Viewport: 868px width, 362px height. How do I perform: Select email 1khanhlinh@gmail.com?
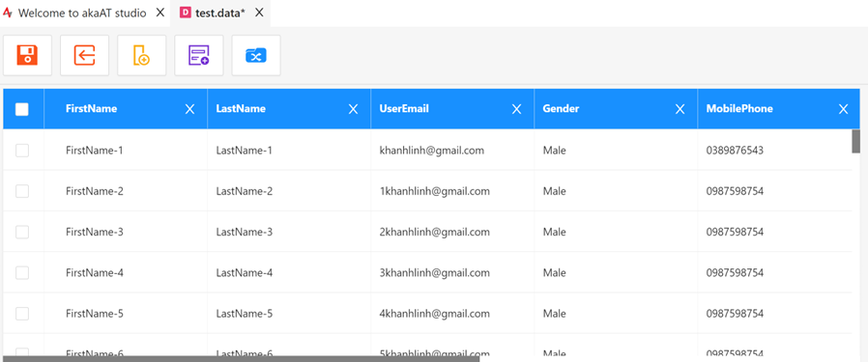(x=435, y=191)
